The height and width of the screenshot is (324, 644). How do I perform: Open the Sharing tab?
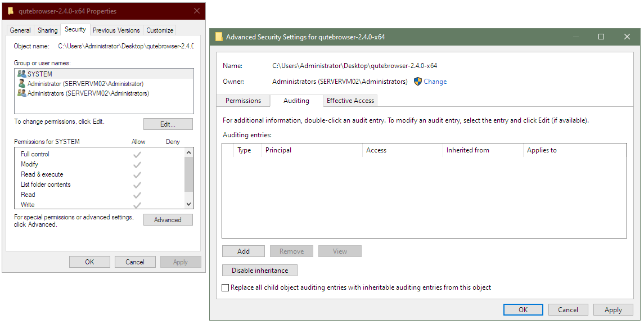[48, 30]
